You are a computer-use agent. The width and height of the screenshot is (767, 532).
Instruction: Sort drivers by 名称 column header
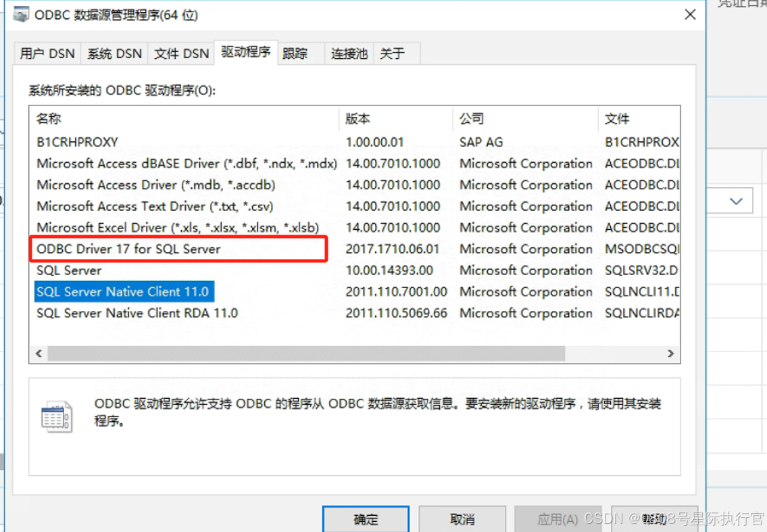(184, 118)
